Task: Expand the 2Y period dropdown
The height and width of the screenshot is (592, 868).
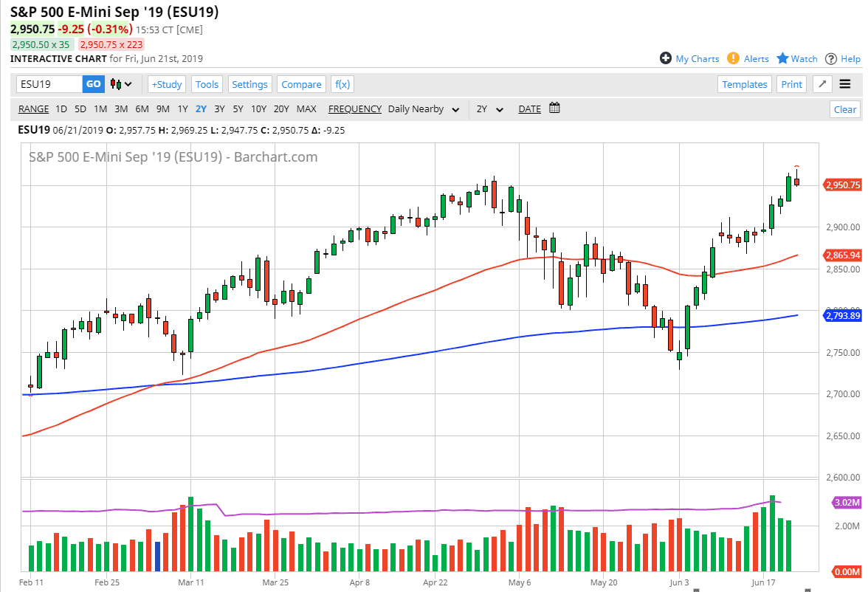Action: tap(489, 109)
